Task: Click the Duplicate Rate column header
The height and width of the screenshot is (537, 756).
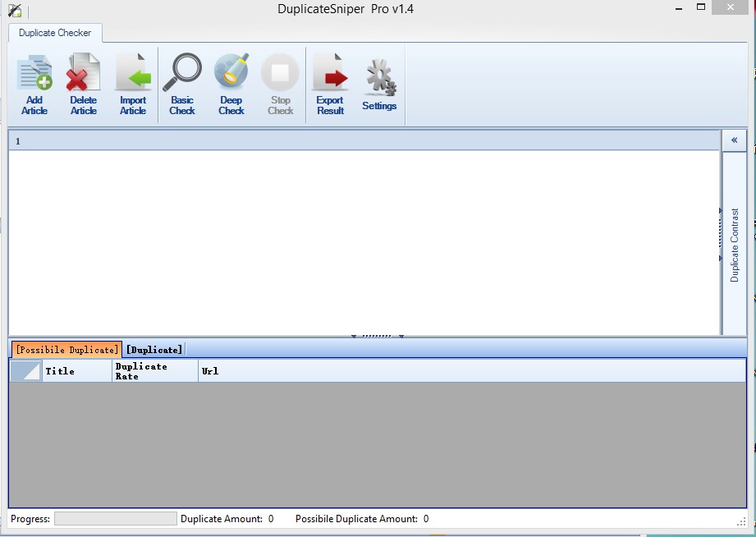Action: [154, 371]
